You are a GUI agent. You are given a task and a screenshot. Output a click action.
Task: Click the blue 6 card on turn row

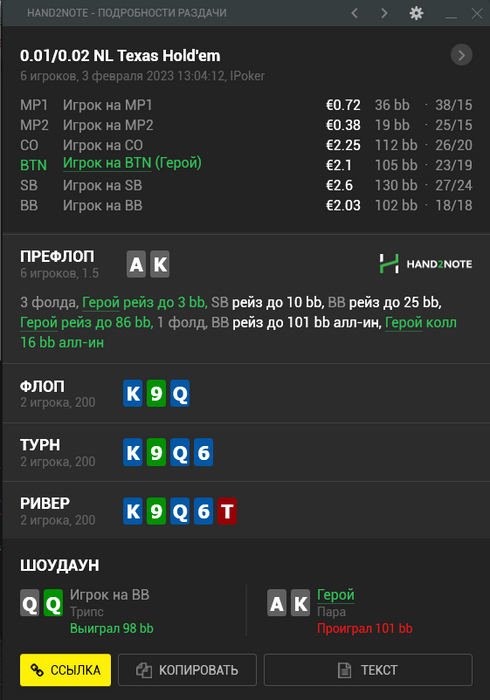coord(203,453)
